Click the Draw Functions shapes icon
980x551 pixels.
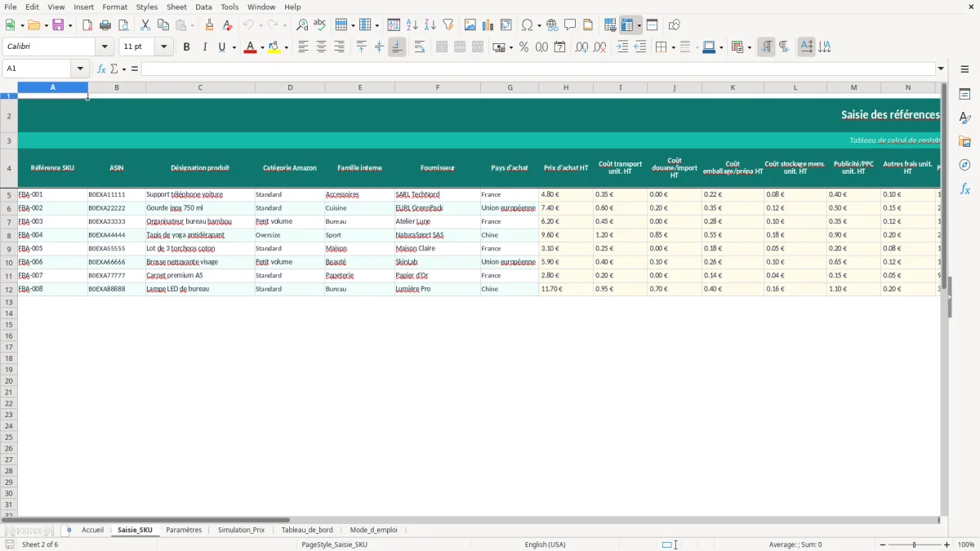tap(674, 25)
